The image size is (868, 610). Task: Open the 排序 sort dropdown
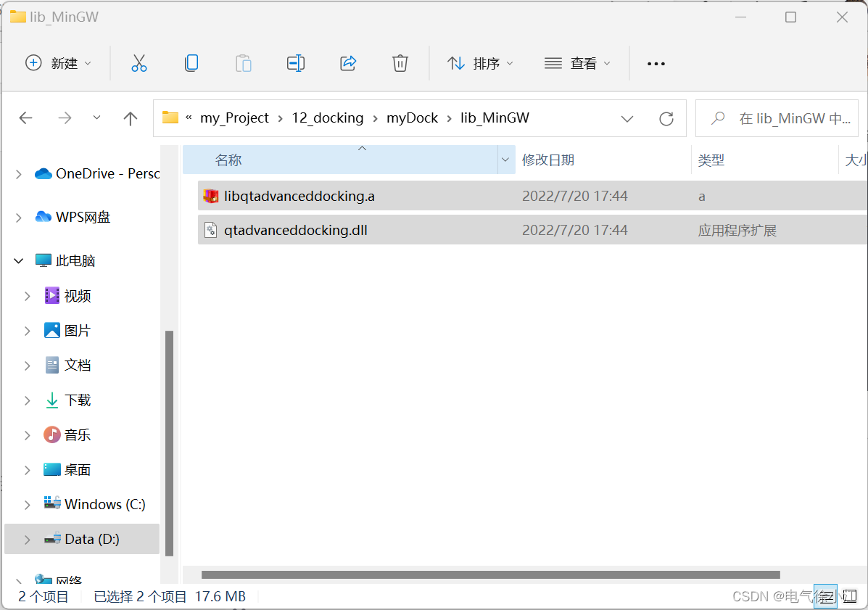click(481, 63)
